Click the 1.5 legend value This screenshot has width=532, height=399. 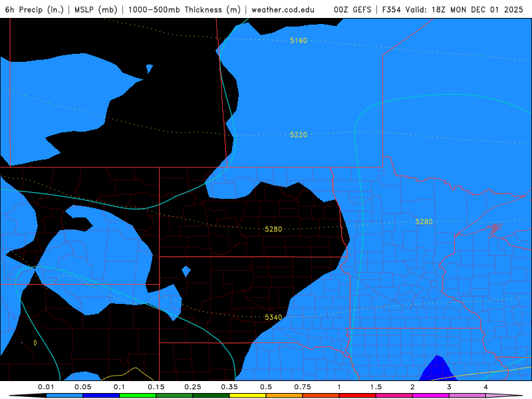point(376,387)
